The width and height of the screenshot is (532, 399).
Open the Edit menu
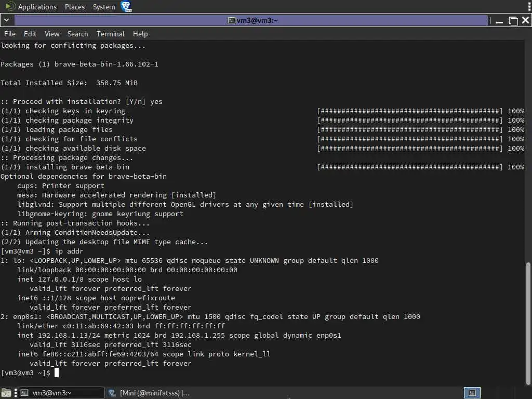click(30, 34)
